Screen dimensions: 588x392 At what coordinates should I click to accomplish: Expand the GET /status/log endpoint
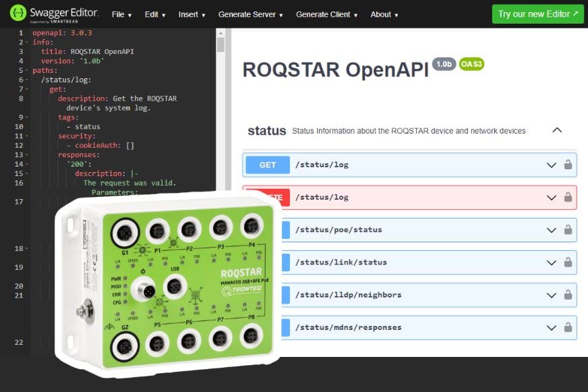pyautogui.click(x=551, y=164)
